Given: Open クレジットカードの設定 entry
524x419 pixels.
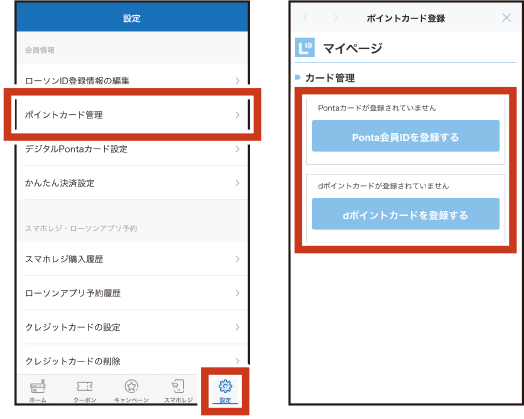Looking at the screenshot, I should click(x=133, y=327).
